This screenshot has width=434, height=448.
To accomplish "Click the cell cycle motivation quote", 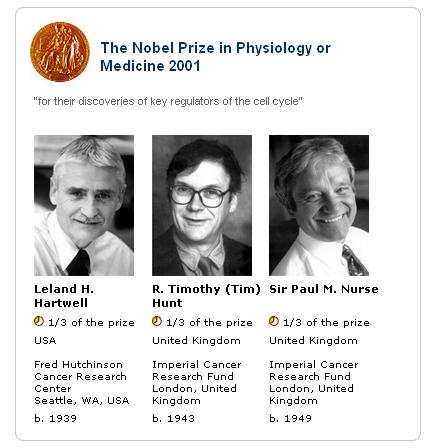I will pos(168,101).
